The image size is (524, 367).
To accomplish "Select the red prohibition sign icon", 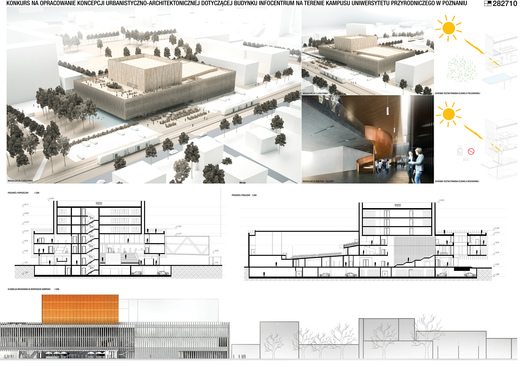I will [471, 151].
